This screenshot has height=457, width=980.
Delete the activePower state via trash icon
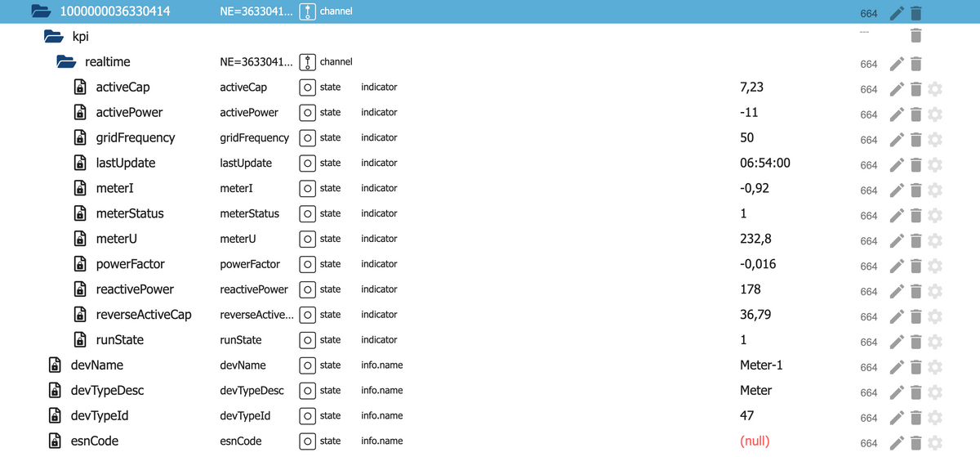click(915, 114)
